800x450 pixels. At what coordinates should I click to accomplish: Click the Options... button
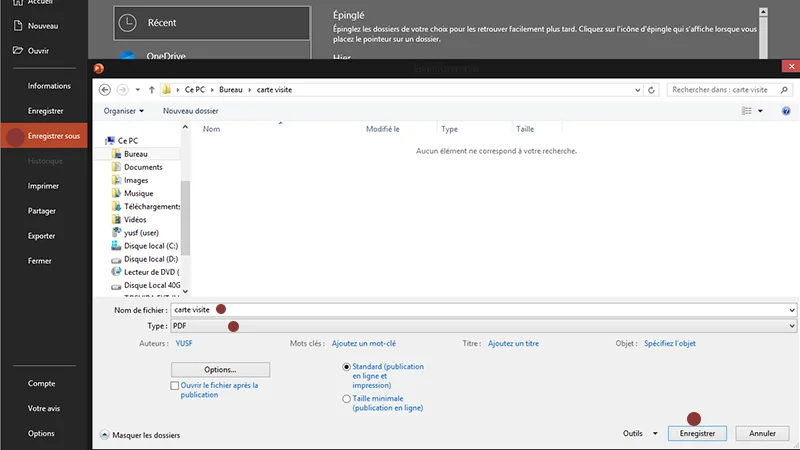coord(220,369)
